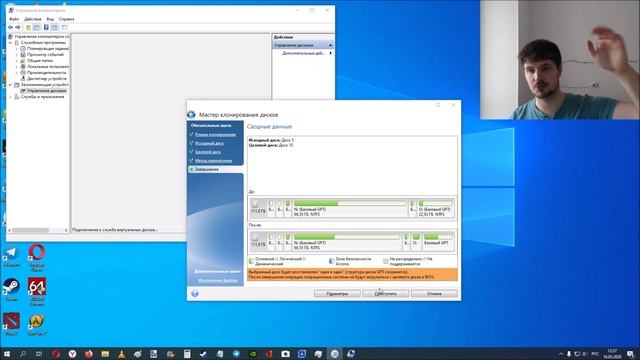Click the Telegram icon on the taskbar
Screen dimensions: 640x360
click(x=236, y=353)
